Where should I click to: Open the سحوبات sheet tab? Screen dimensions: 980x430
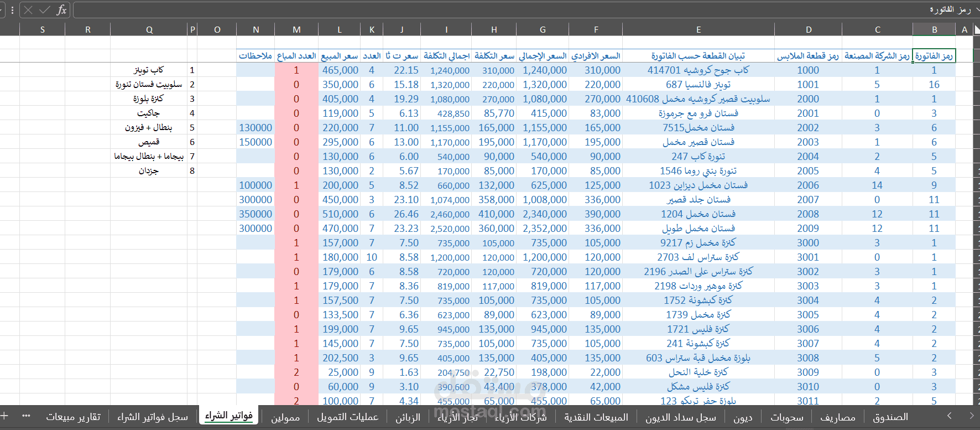click(x=786, y=417)
